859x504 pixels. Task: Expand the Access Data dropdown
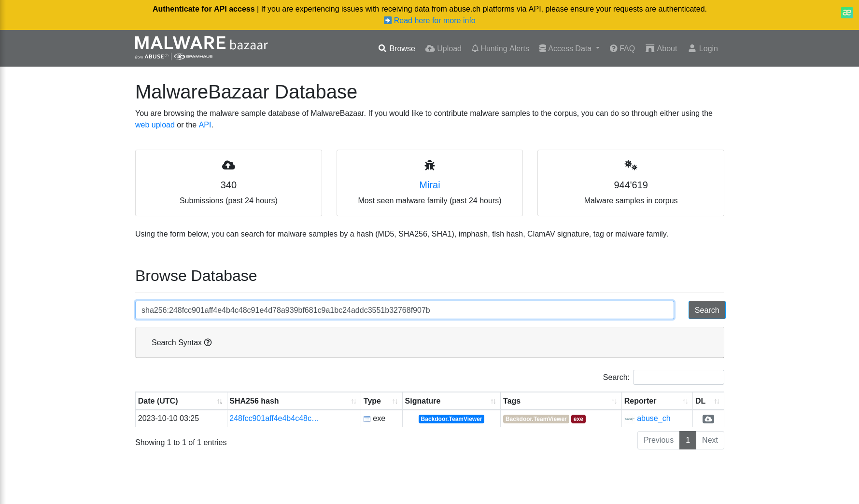tap(569, 48)
